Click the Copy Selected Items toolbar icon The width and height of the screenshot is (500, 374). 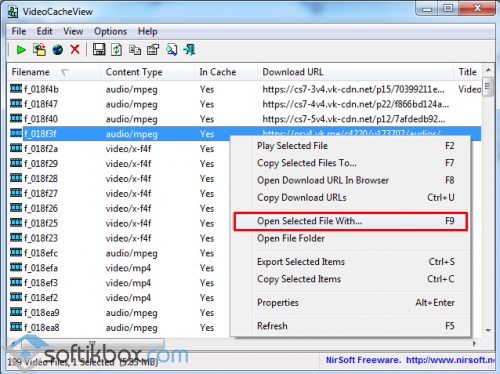(135, 50)
